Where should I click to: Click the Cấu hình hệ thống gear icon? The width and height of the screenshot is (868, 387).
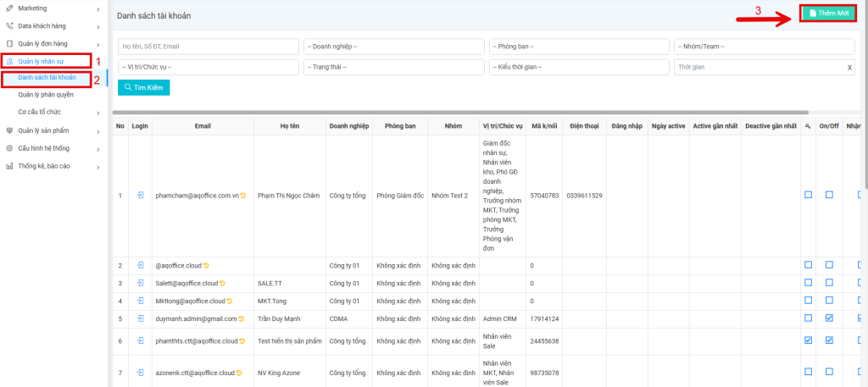(8, 147)
